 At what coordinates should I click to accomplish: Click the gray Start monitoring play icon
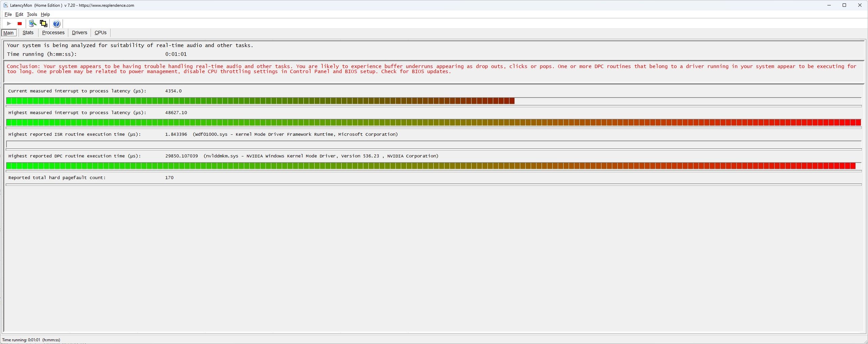coord(9,23)
